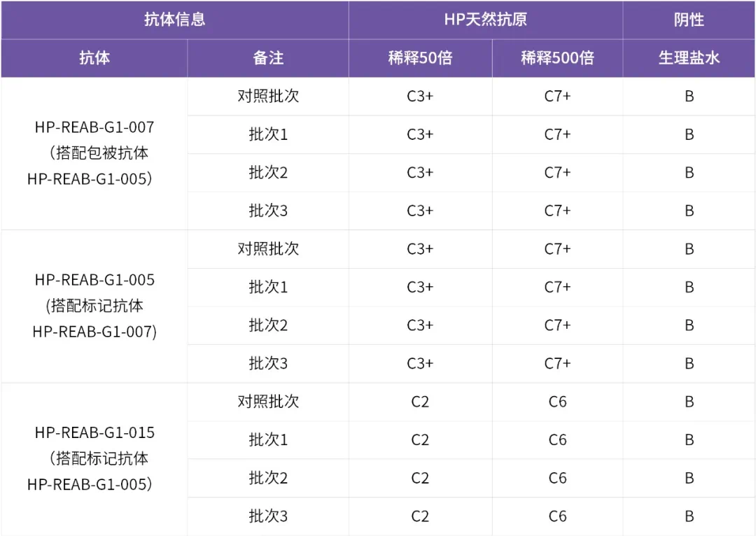
Task: Select the HP天然抗原 header cell
Action: click(485, 20)
